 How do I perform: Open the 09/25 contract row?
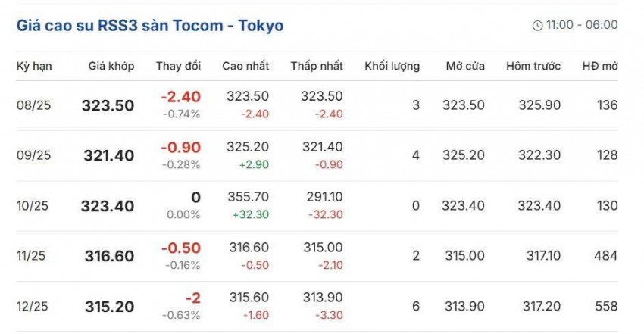tap(34, 155)
